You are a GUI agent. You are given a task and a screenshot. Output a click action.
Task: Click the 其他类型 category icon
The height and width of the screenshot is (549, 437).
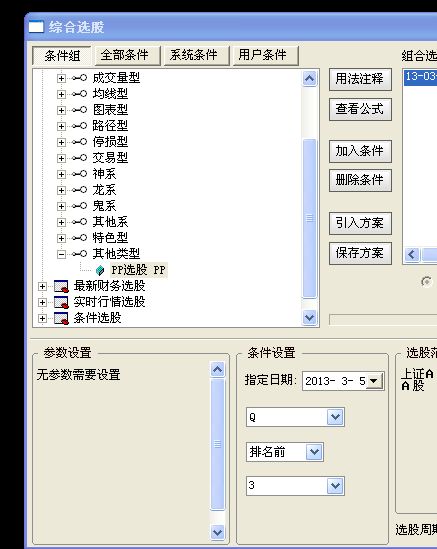pos(79,254)
